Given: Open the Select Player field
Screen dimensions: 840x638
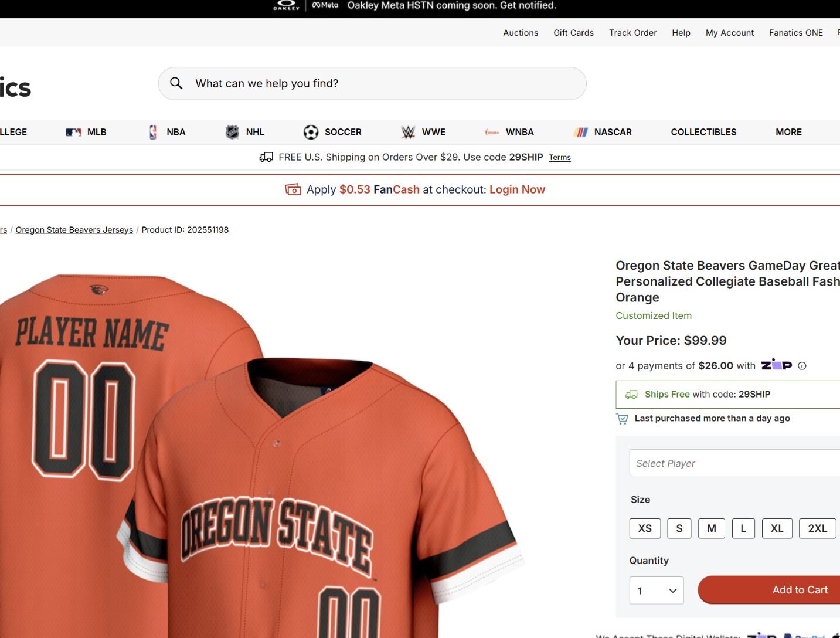Looking at the screenshot, I should click(735, 463).
